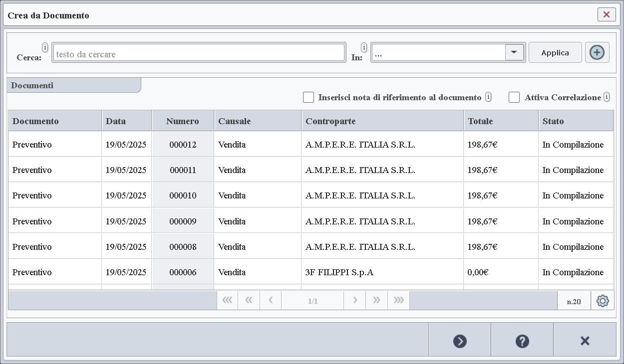The image size is (624, 364).
Task: Click In Compilazione status of row 000006
Action: [576, 272]
